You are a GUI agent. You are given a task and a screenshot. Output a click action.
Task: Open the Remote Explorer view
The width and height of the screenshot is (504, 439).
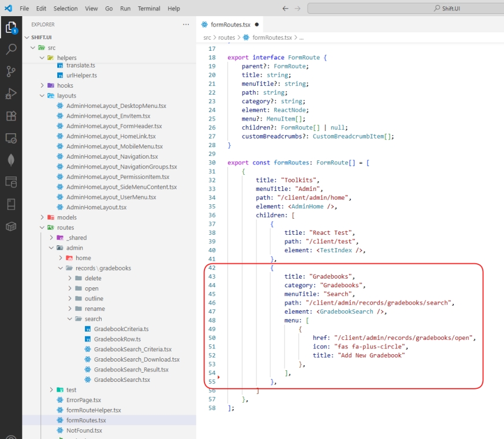tap(11, 138)
